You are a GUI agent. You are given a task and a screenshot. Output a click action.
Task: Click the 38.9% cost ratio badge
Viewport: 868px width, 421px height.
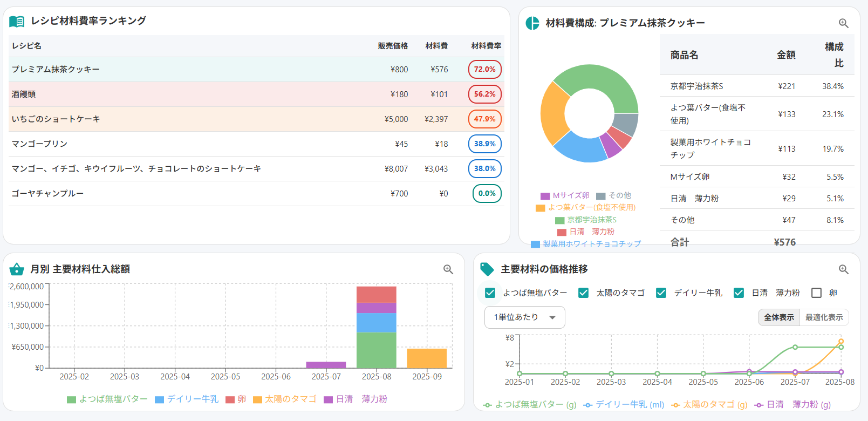tap(485, 144)
